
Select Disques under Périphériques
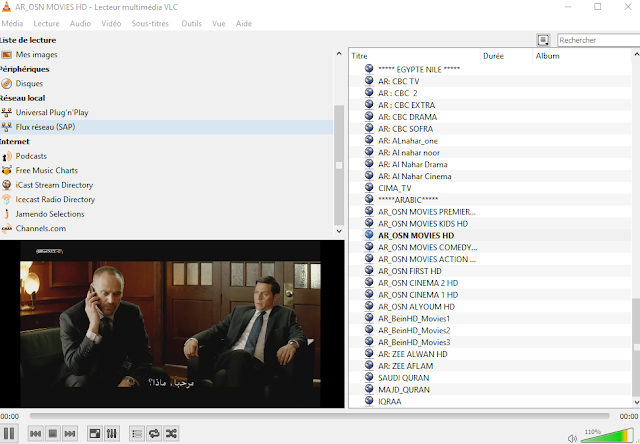[167, 83]
